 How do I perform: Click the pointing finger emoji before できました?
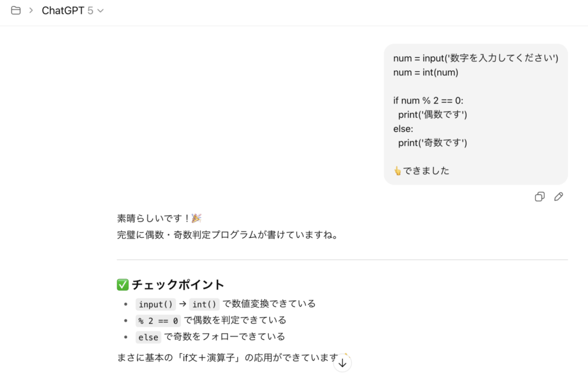[397, 171]
